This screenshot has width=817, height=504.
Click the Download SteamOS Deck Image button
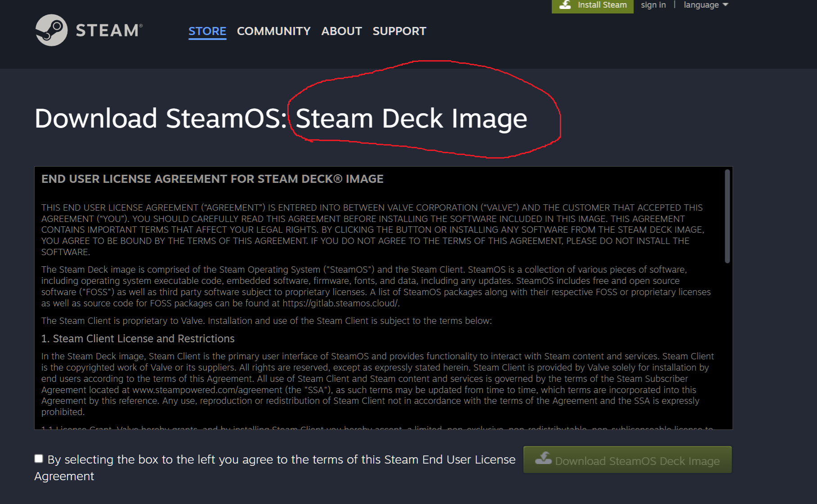click(x=627, y=460)
